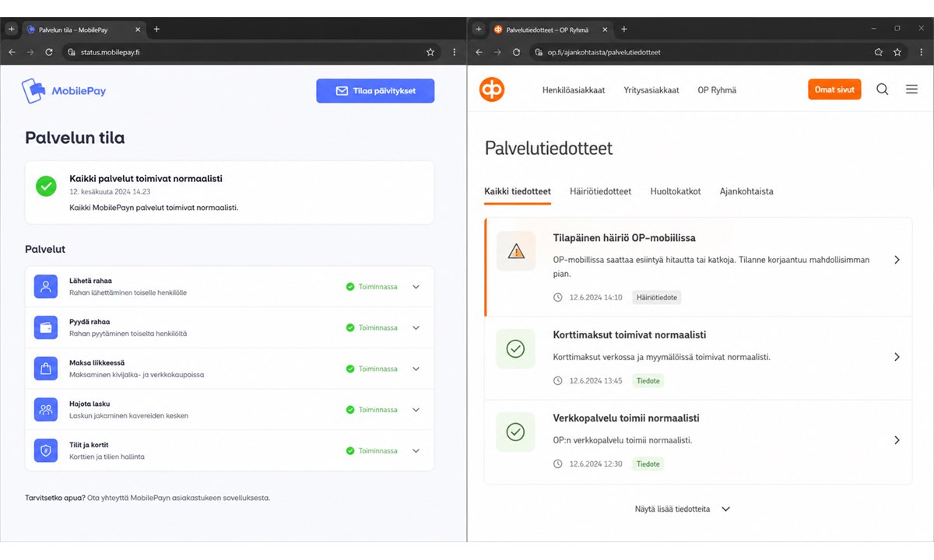This screenshot has width=934, height=560.
Task: Switch to the Häiriötiedotteet tab
Action: pos(601,191)
